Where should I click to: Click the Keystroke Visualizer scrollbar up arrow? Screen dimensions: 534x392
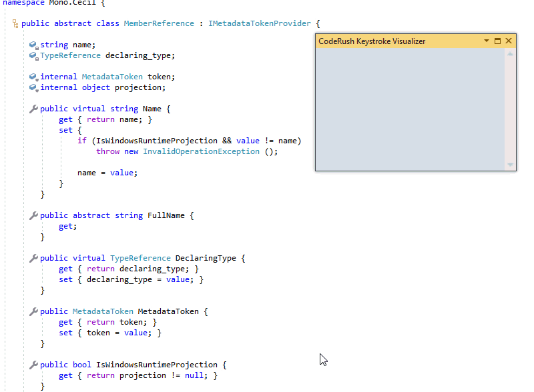coord(510,54)
